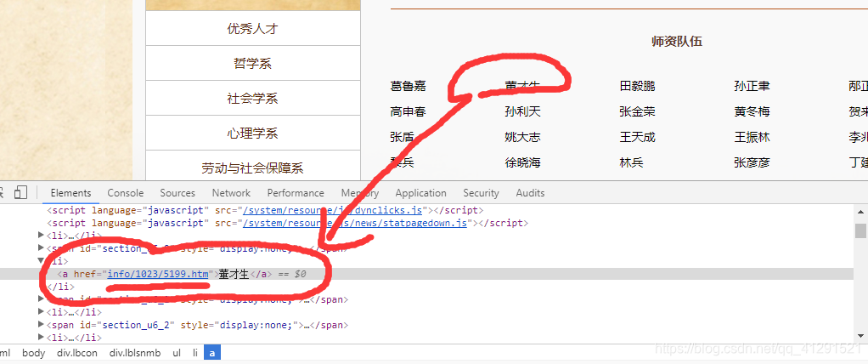Open the Audits tab
Viewport: 868px width, 364px height.
click(530, 193)
